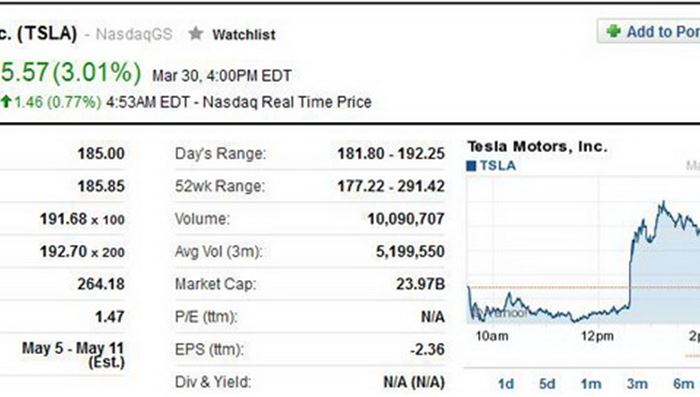Click the Market Cap value 23.97B
700x397 pixels.
[x=421, y=284]
